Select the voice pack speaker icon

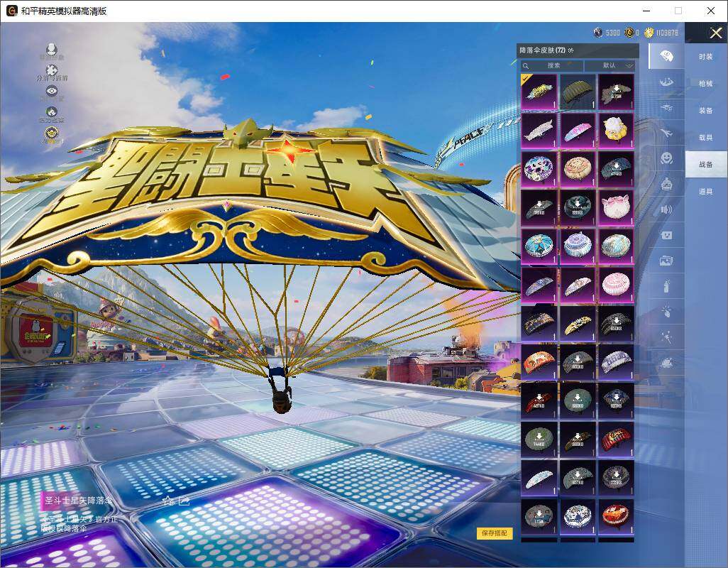[666, 210]
